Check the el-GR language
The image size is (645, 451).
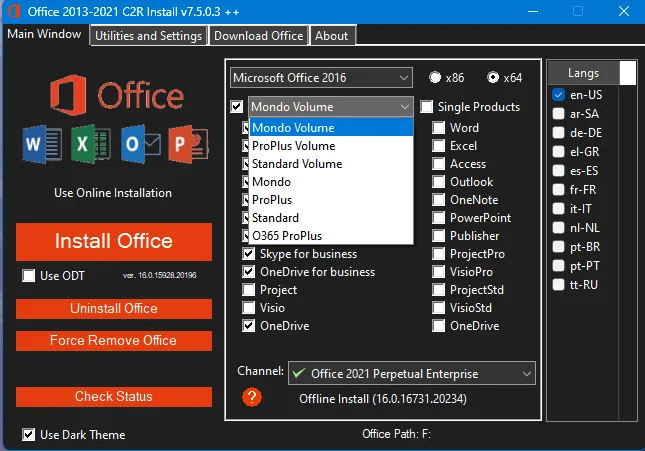click(x=558, y=151)
